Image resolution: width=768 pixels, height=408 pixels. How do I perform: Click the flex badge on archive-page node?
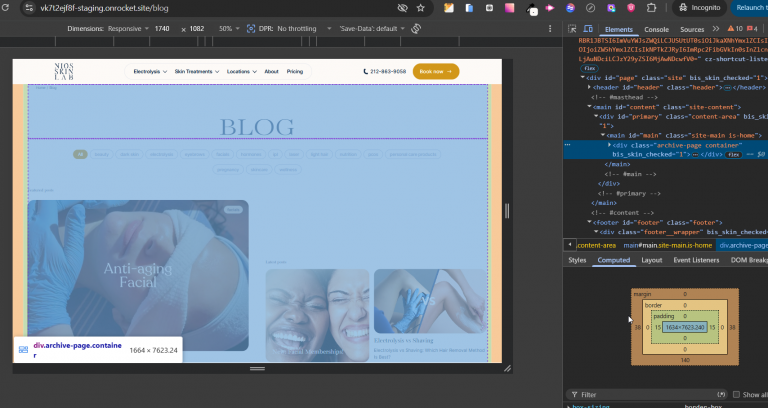click(733, 155)
